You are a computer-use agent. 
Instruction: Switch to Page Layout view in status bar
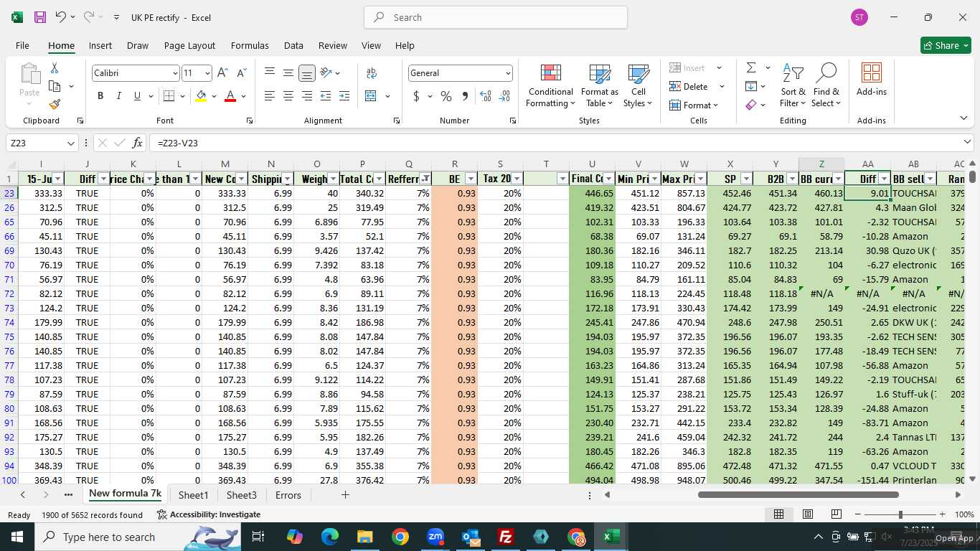pos(807,514)
